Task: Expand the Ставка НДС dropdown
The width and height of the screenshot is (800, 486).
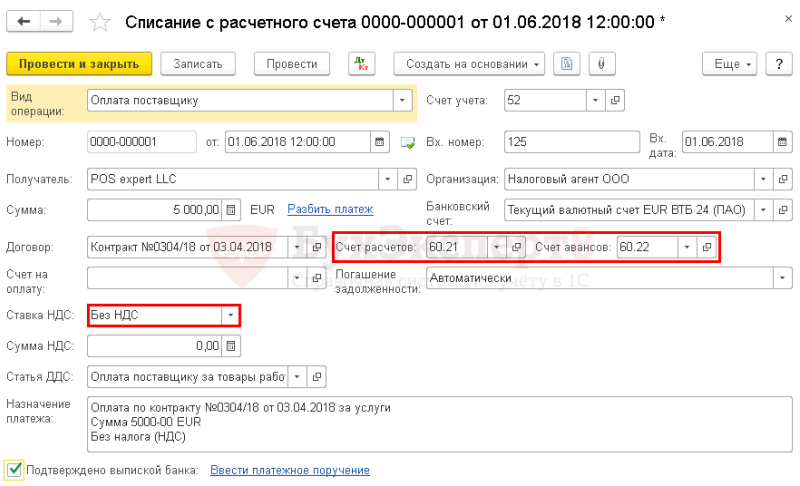Action: [x=231, y=315]
